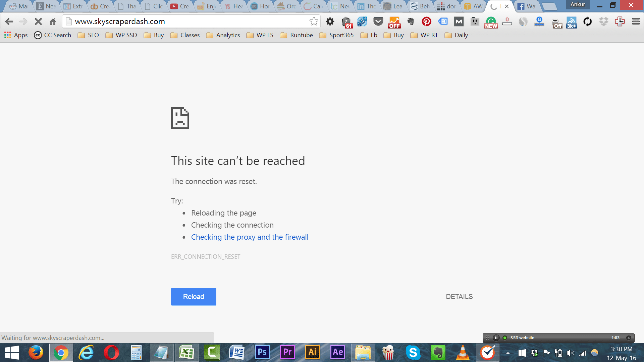Viewport: 644px width, 362px height.
Task: Open Internet Explorer from taskbar
Action: [x=86, y=353]
